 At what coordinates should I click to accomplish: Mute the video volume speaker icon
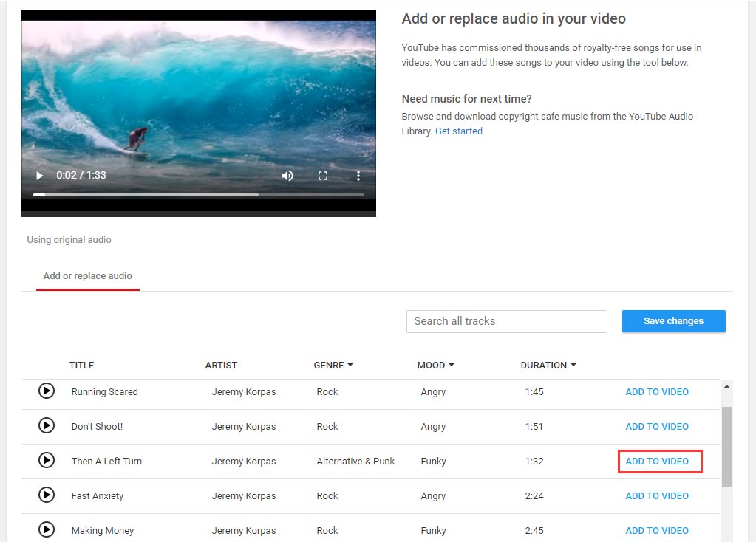287,176
